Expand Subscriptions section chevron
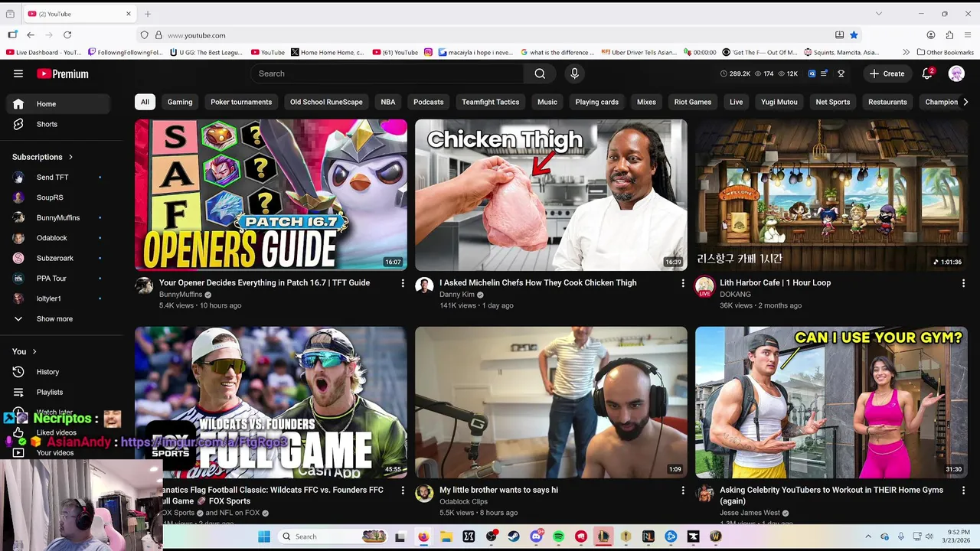 coord(70,157)
